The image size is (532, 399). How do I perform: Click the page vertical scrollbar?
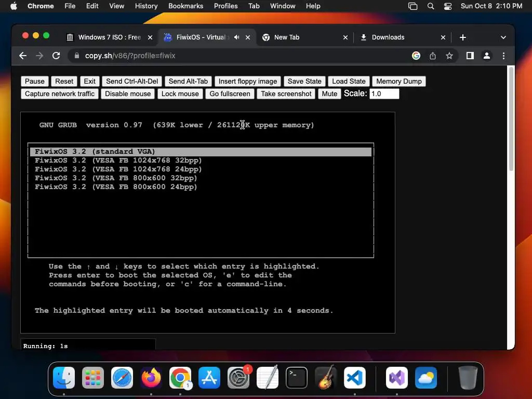click(x=511, y=119)
